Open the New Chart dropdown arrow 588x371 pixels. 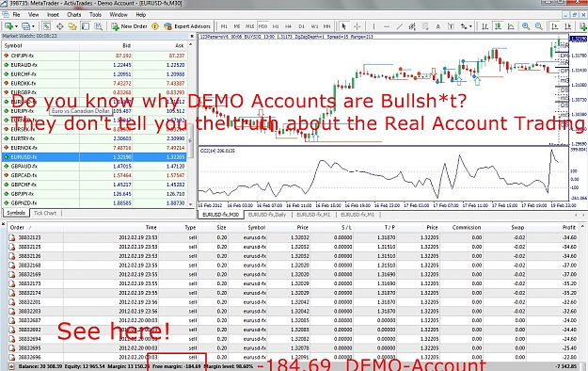click(x=16, y=26)
